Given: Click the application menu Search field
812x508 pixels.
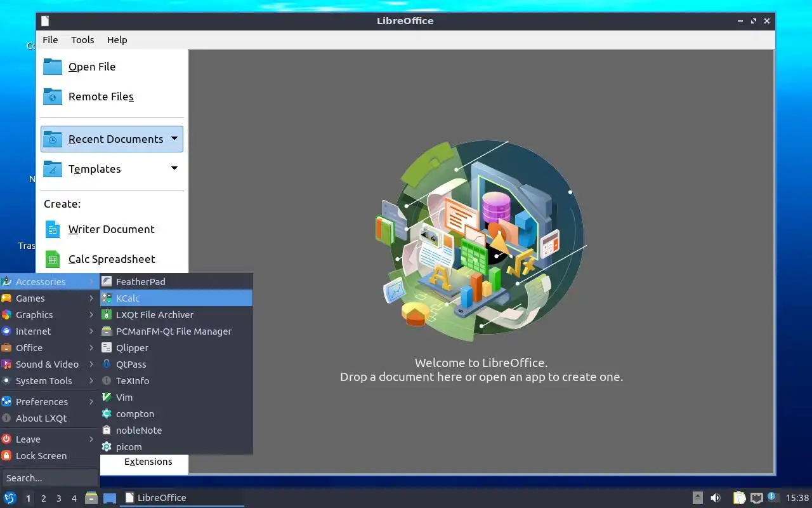Looking at the screenshot, I should coord(49,478).
